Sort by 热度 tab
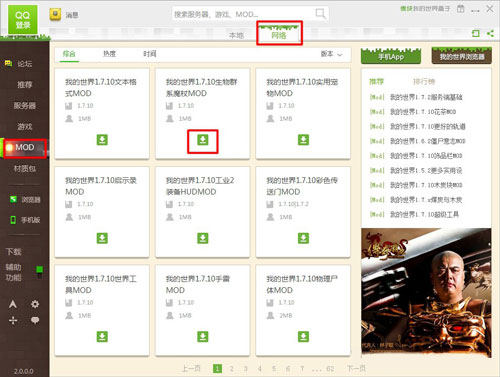 [x=109, y=54]
